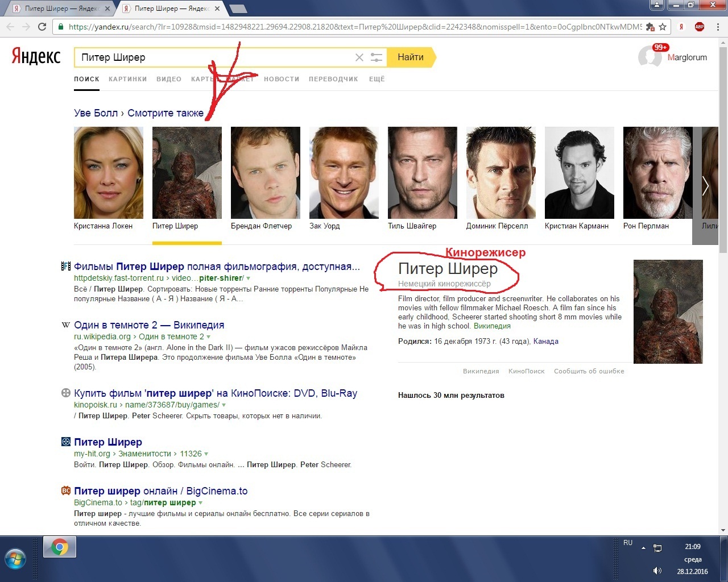Switch to the Переводчик tab
This screenshot has width=728, height=582.
coord(333,79)
